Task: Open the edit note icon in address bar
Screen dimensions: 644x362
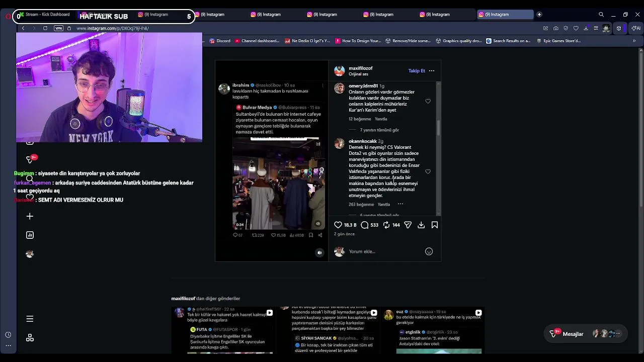Action: (545, 28)
